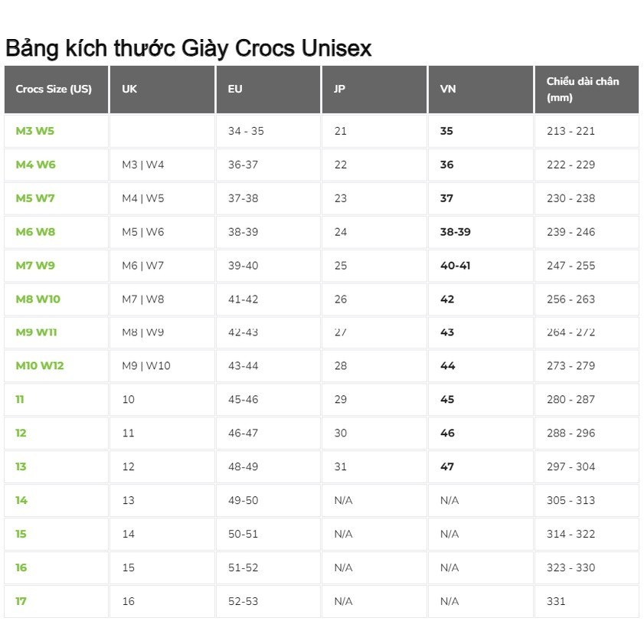This screenshot has height=644, width=644.
Task: Select the M4 W6 size label
Action: [x=35, y=165]
